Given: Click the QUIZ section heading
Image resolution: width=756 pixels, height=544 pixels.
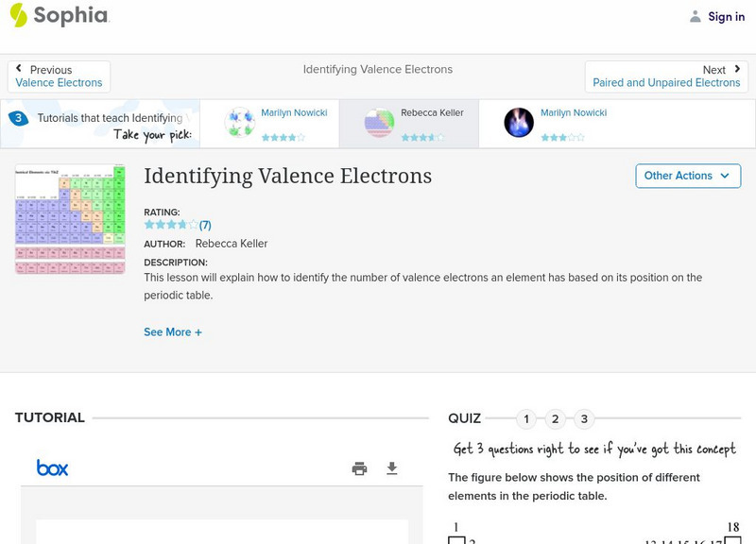Looking at the screenshot, I should point(464,418).
